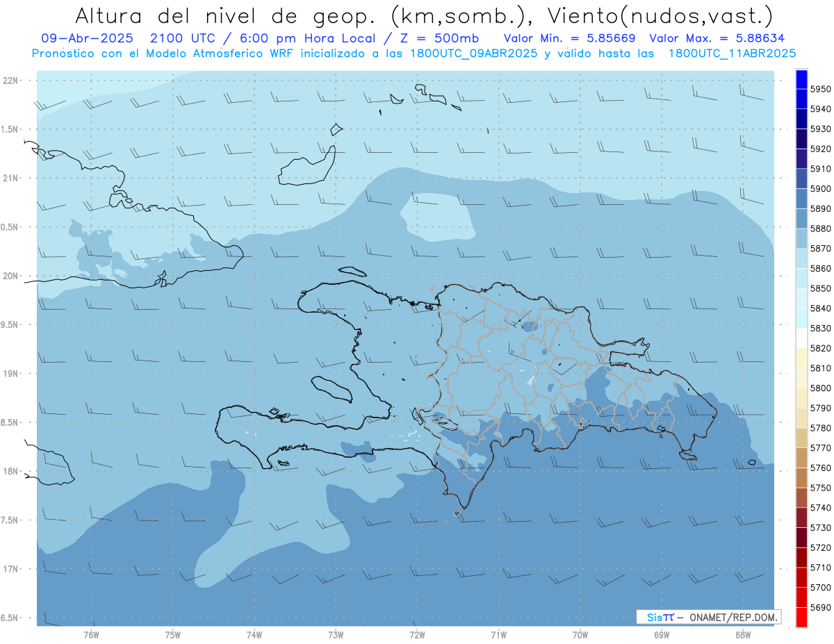The height and width of the screenshot is (644, 834).
Task: Click the '9.5N' latitude axis label
Action: click(x=10, y=324)
